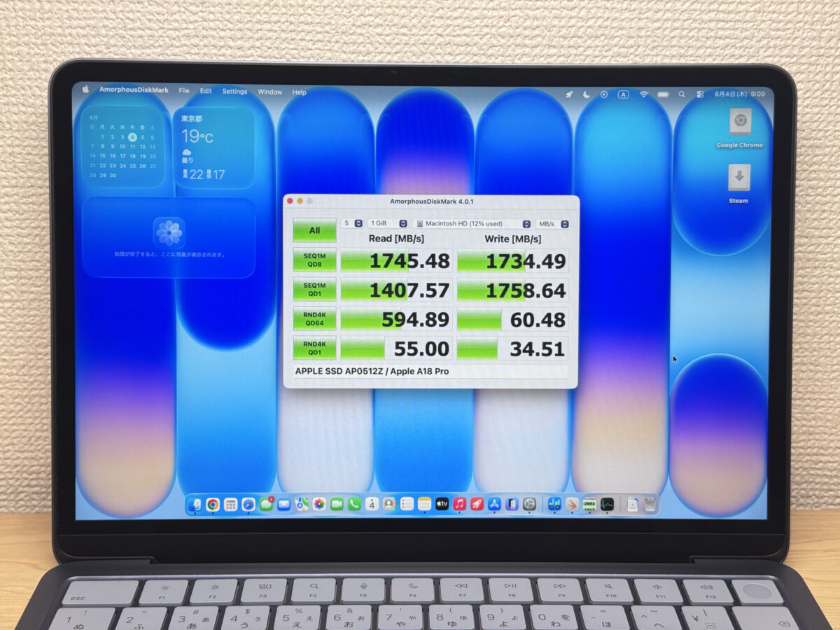Viewport: 840px width, 630px height.
Task: Open the Trash in the Dock
Action: (x=650, y=504)
